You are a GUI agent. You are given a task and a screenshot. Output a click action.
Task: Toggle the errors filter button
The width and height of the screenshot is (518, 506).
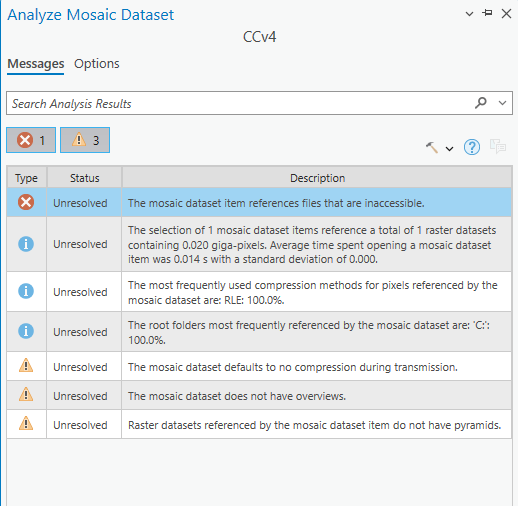31,140
